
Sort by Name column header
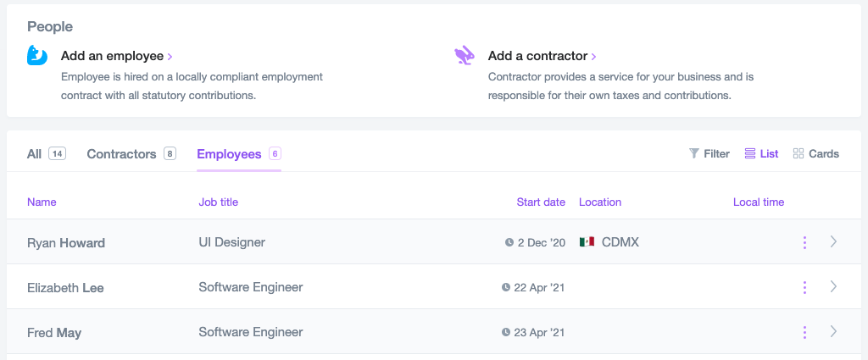click(x=42, y=202)
